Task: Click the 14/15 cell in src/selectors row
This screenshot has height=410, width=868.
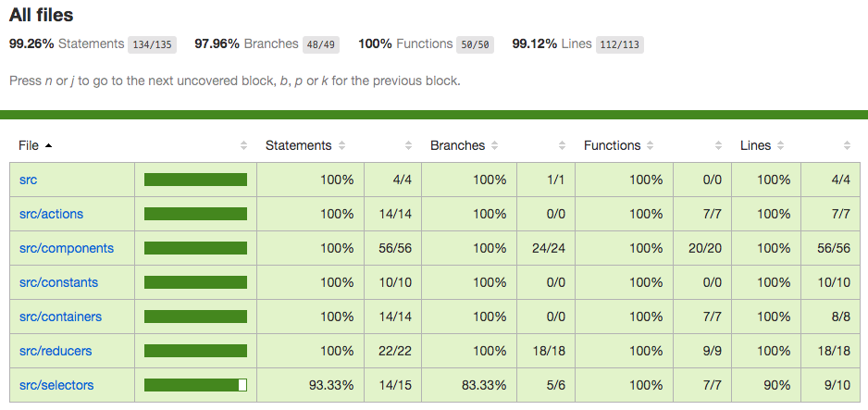Action: pyautogui.click(x=395, y=386)
